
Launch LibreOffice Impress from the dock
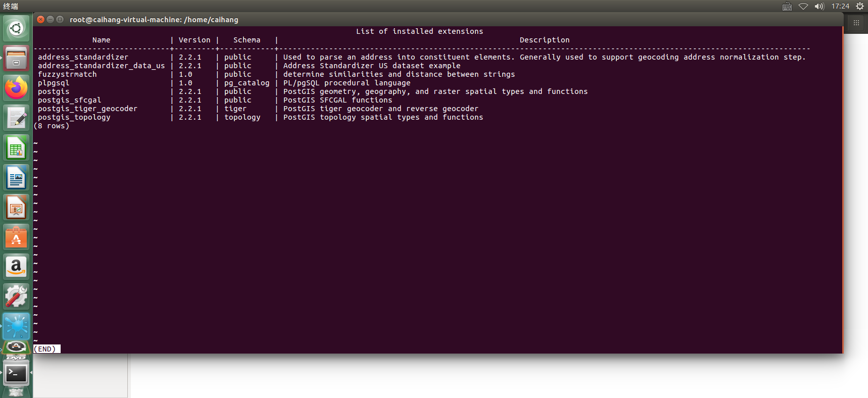[x=16, y=207]
